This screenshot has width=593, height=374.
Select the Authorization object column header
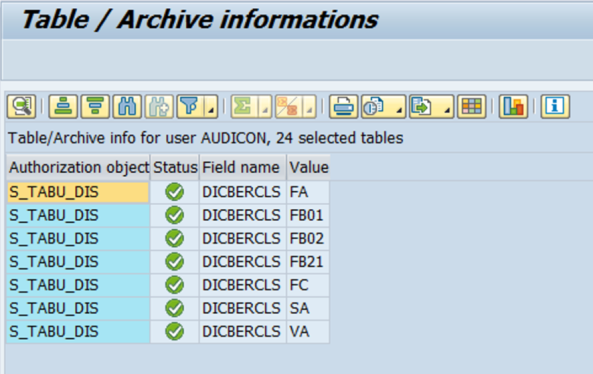point(78,167)
